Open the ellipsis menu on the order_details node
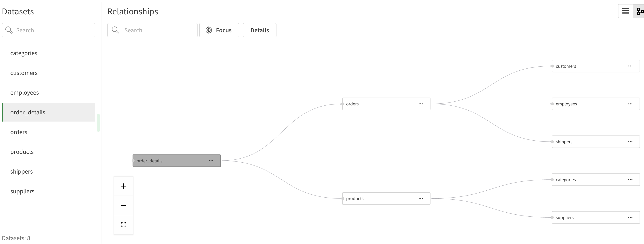Viewport: 644px width, 244px height. 211,161
